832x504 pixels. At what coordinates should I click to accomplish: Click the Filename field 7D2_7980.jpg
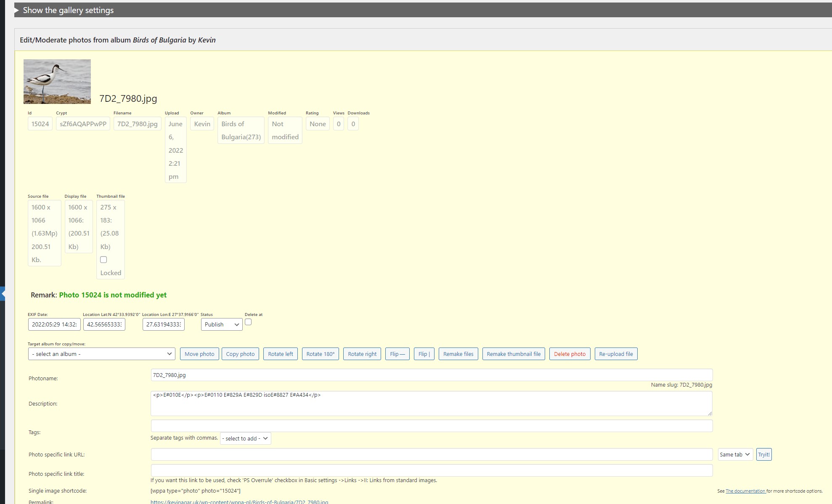137,124
